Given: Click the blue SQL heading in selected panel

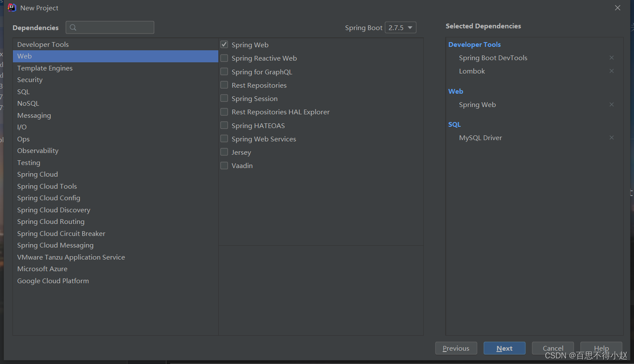Looking at the screenshot, I should [454, 125].
